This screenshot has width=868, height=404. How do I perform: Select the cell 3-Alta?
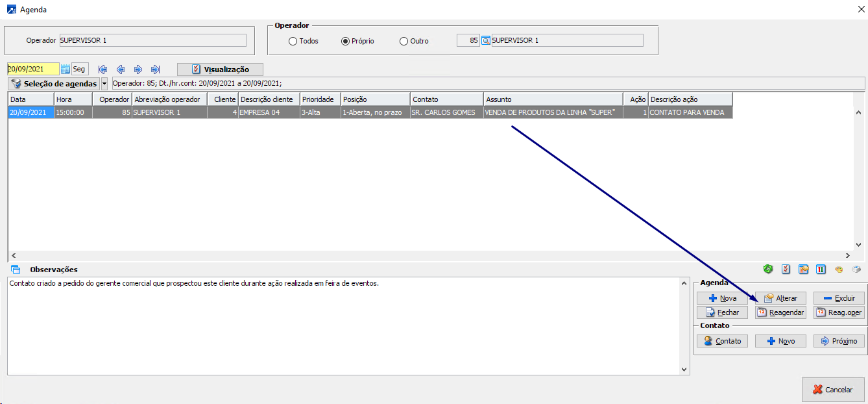320,112
